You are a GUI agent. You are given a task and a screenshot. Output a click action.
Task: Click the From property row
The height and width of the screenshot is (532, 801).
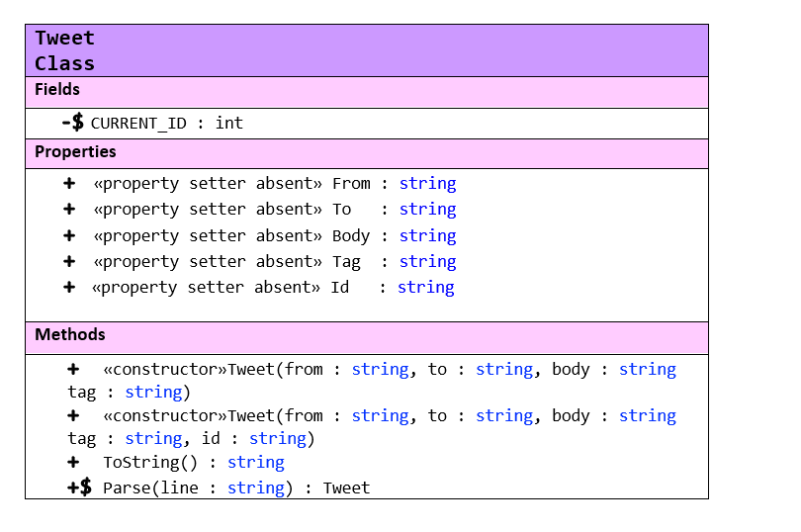[259, 184]
